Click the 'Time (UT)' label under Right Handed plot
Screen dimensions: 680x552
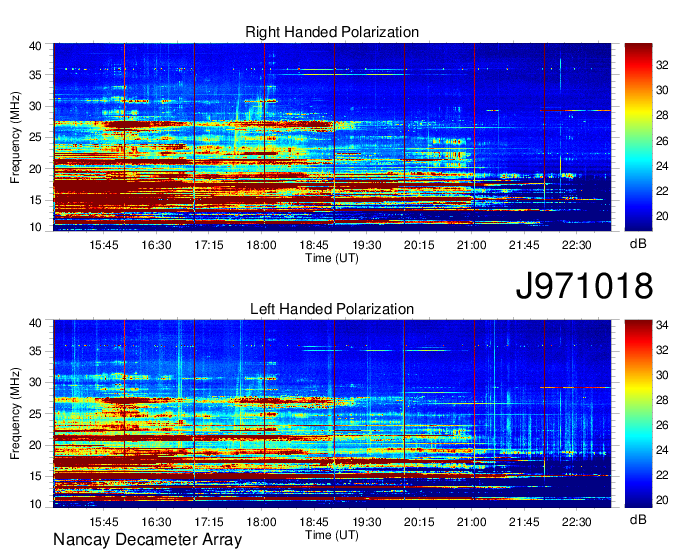pos(332,258)
